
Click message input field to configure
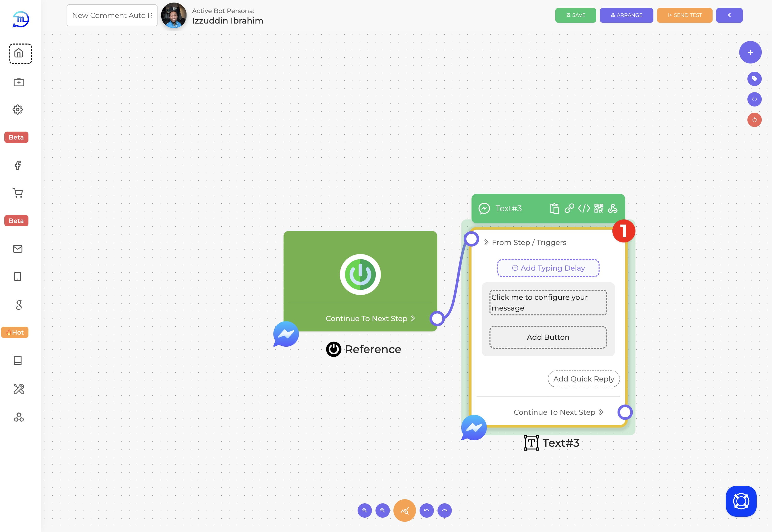[x=548, y=302]
